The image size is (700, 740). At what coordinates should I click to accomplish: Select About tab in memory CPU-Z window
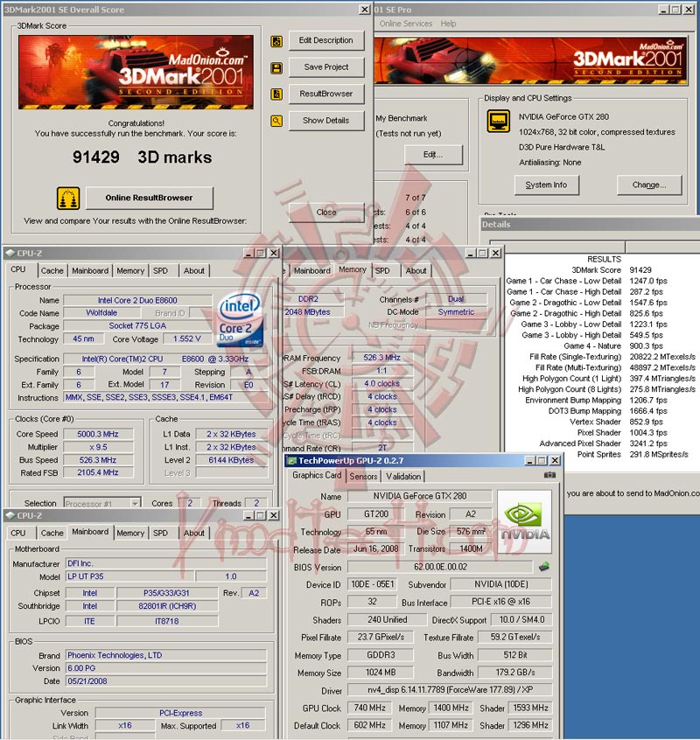416,271
